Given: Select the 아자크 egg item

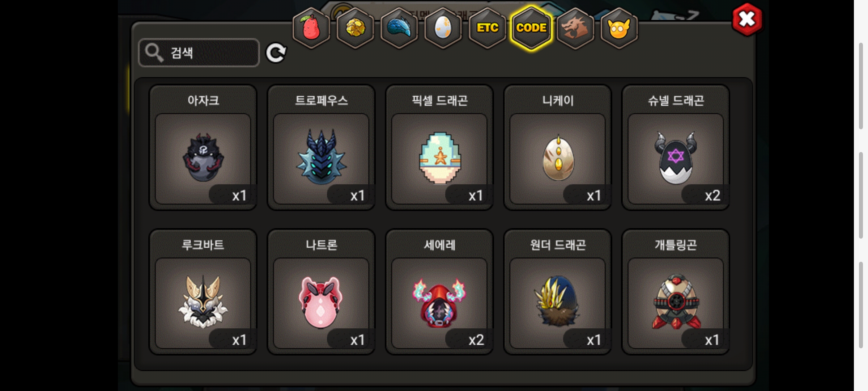Looking at the screenshot, I should [203, 147].
